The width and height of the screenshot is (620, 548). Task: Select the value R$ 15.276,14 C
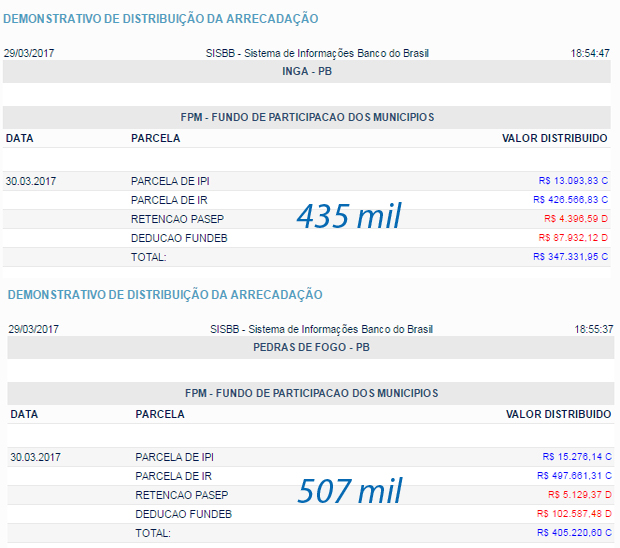click(x=577, y=457)
